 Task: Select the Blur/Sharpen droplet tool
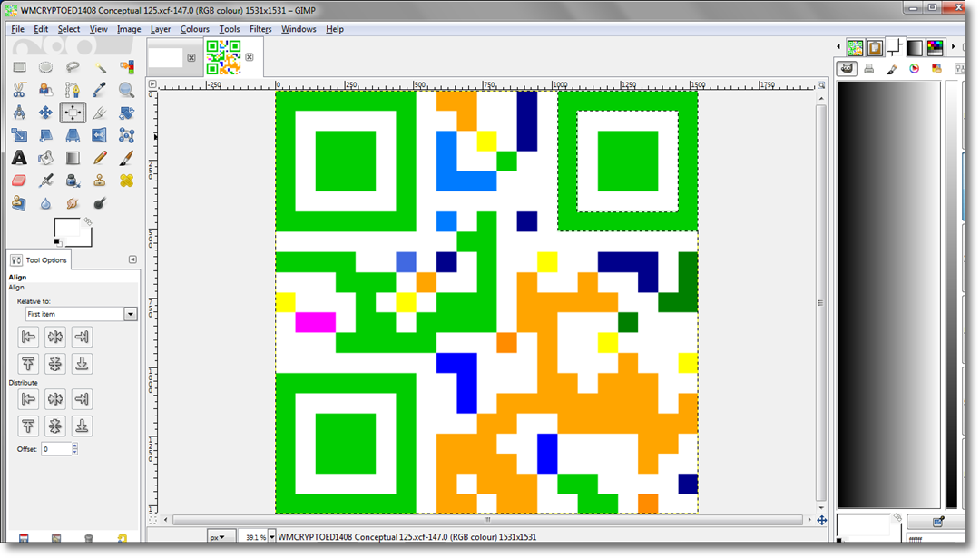click(45, 203)
